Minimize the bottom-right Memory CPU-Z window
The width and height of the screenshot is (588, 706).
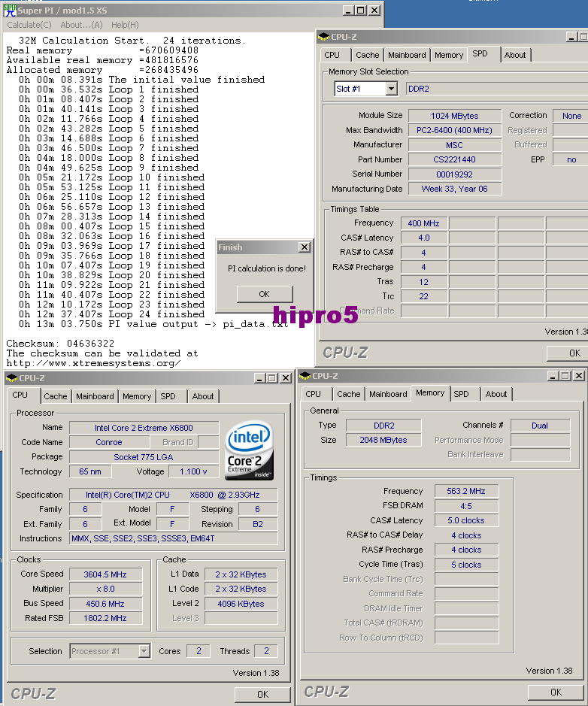click(x=553, y=375)
